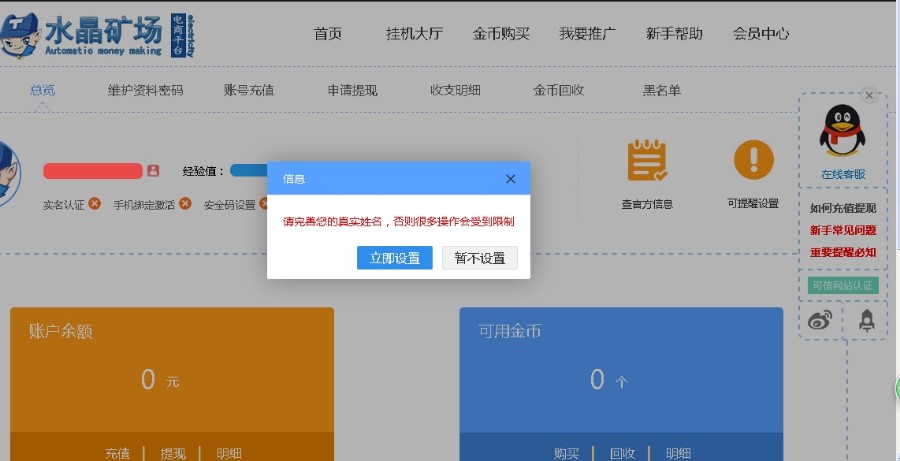Open the 如何充值提现 help link

(x=843, y=208)
